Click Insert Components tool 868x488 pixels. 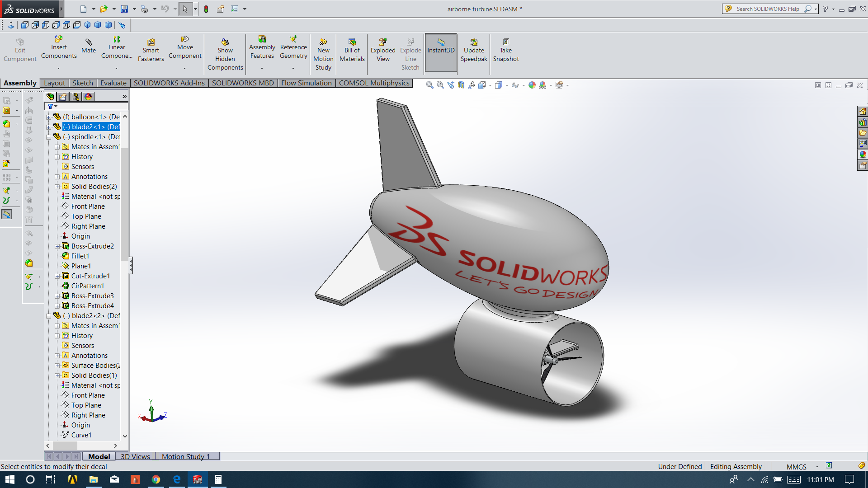59,47
